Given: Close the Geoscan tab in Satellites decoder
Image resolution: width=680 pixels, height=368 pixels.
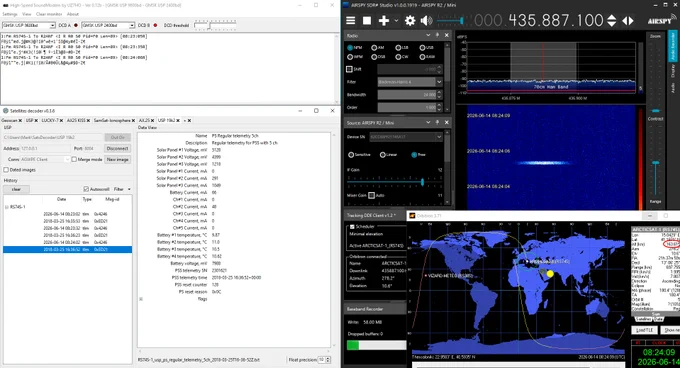Looking at the screenshot, I should click(x=20, y=120).
